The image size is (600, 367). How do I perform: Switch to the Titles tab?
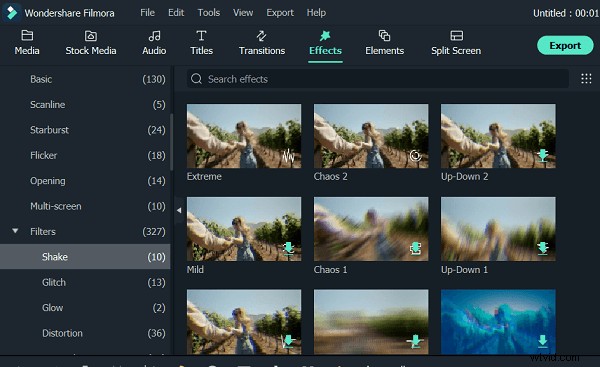pos(201,42)
